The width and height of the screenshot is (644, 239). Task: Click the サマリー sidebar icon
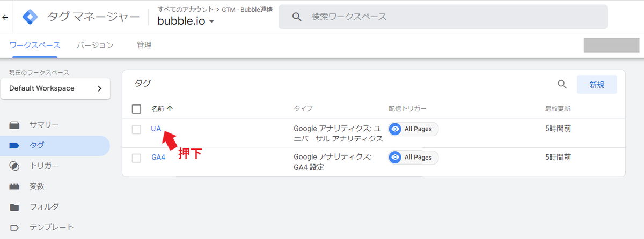point(14,125)
